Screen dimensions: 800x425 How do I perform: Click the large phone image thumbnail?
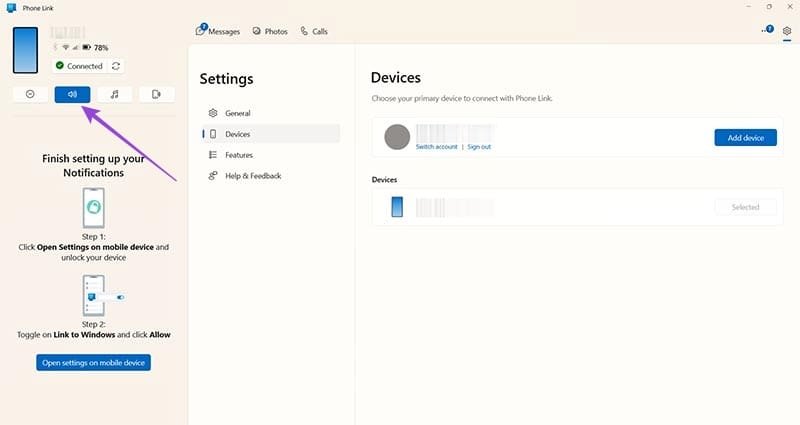click(26, 50)
